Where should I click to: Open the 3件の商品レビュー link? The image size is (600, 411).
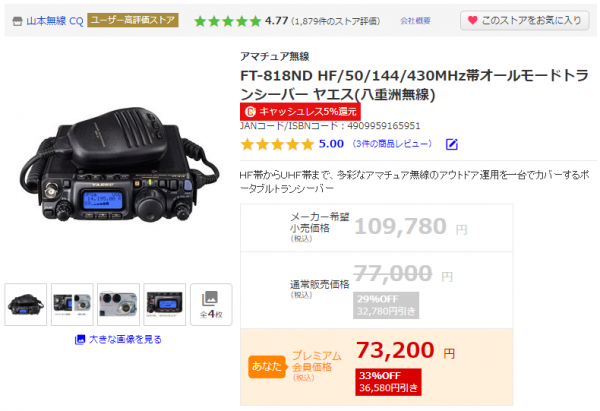click(x=392, y=144)
